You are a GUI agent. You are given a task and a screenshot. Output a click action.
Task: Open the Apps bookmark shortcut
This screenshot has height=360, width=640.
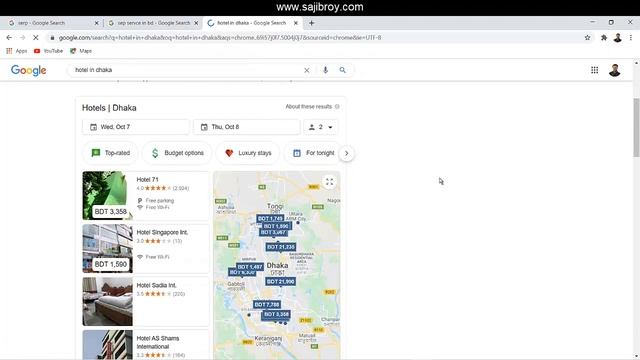17,51
